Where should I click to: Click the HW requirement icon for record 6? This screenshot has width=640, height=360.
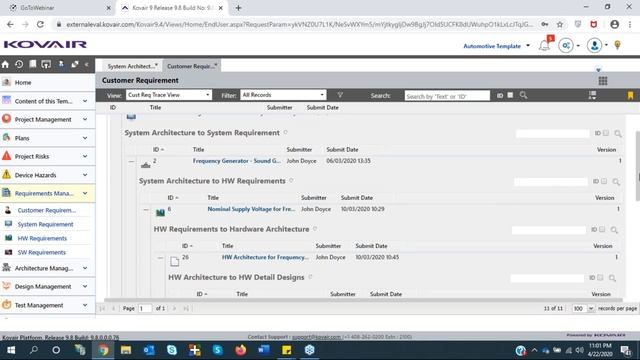(x=160, y=212)
